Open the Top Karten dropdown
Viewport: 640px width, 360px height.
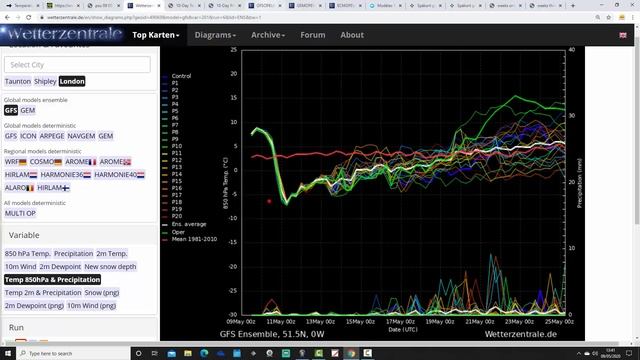(x=156, y=35)
